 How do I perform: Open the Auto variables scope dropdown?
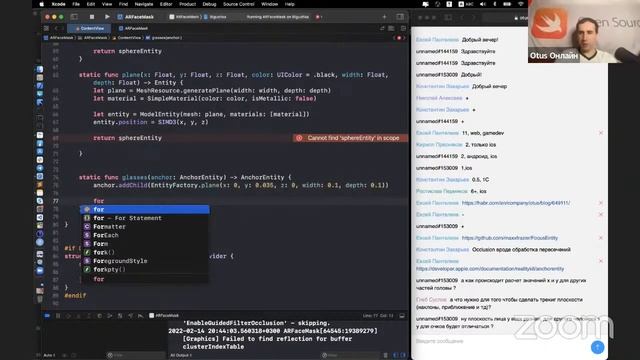(50, 355)
